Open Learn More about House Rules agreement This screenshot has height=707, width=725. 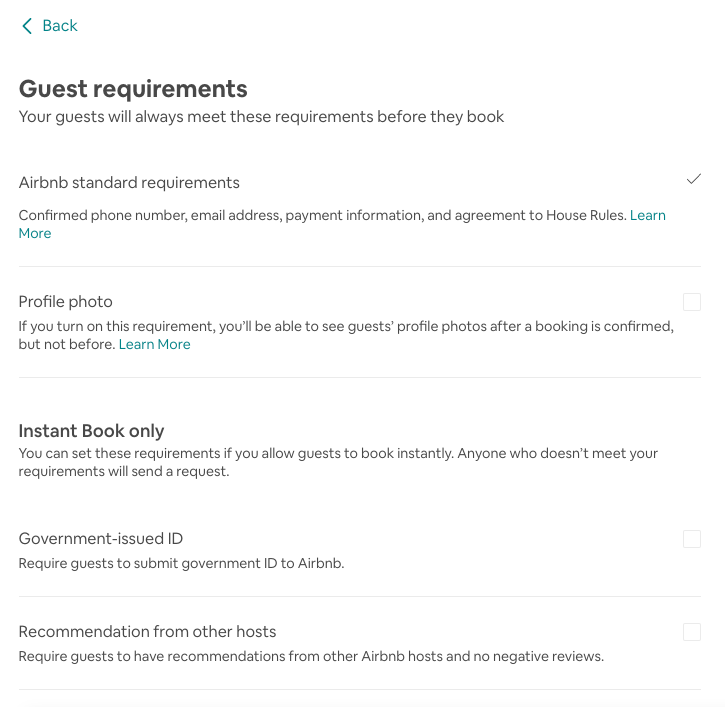(647, 215)
